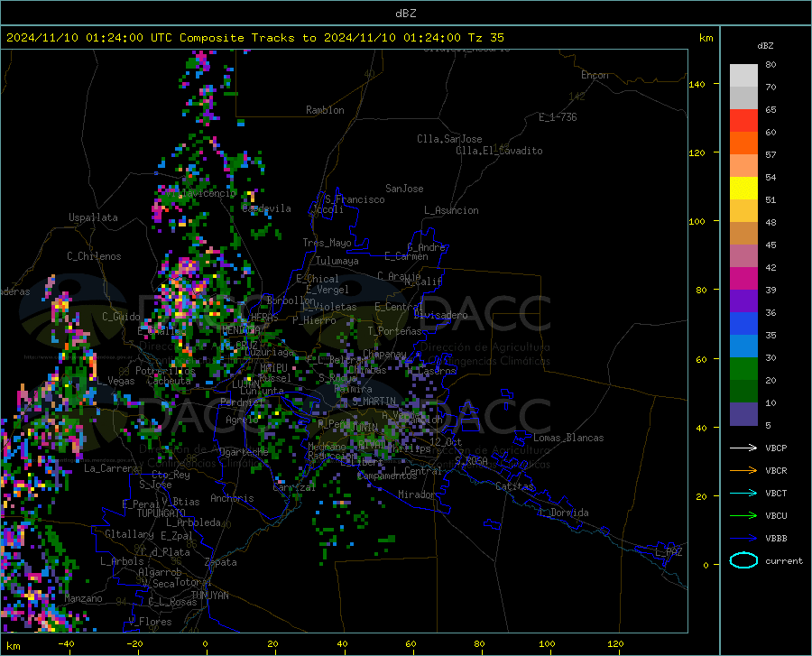The height and width of the screenshot is (656, 812).
Task: Click the 'Anchoris' map label
Action: pos(232,498)
